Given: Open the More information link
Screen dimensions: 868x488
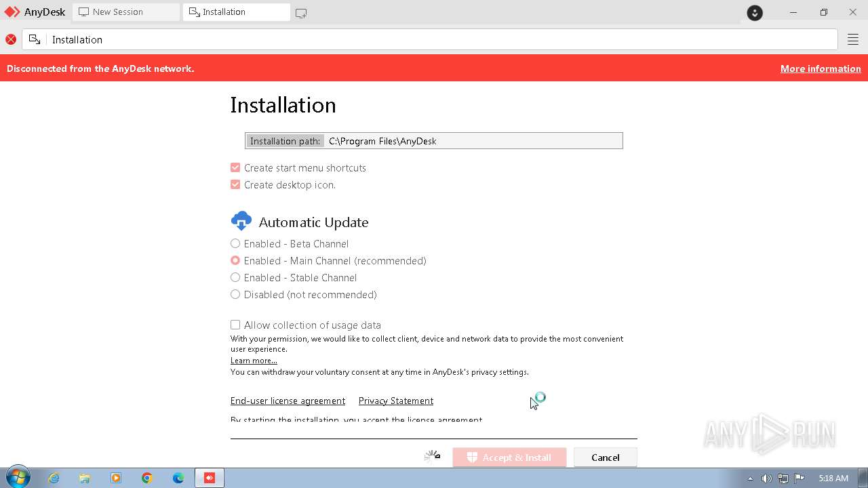Looking at the screenshot, I should [x=821, y=68].
